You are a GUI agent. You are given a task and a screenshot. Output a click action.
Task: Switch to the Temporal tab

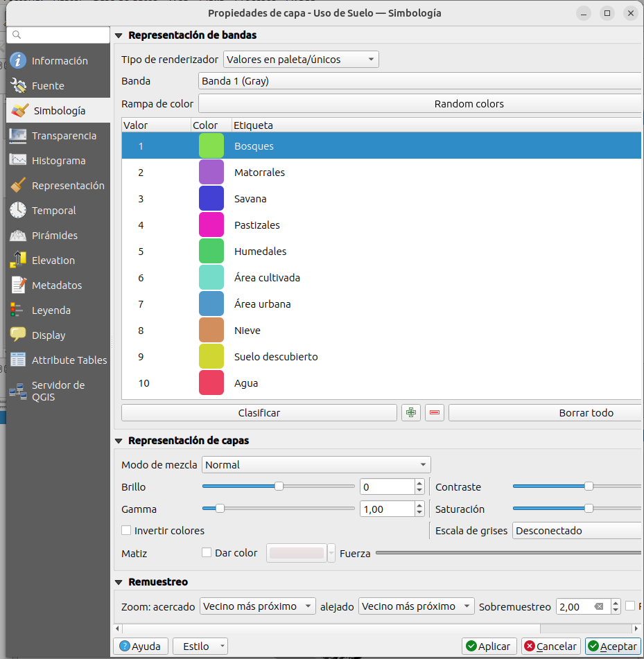pos(53,211)
